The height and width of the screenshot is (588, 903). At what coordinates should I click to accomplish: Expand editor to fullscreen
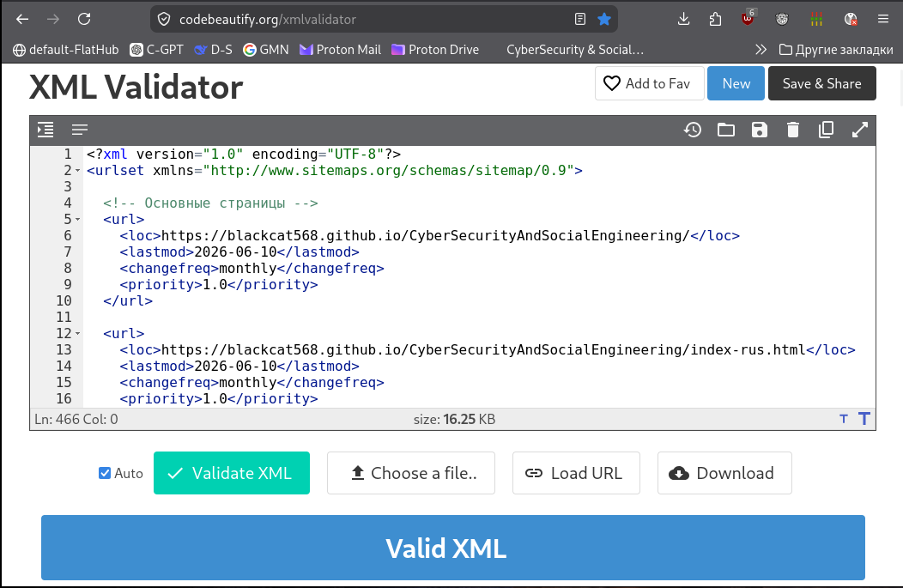(x=860, y=130)
